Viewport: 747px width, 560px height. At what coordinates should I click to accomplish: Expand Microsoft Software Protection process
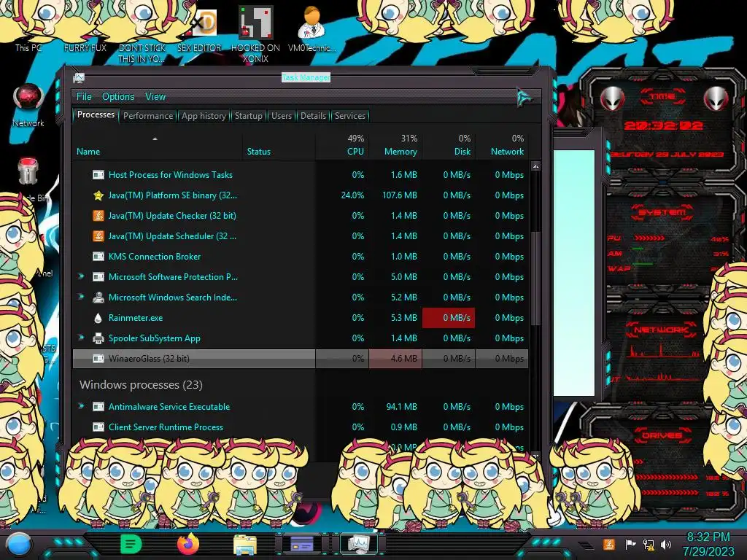81,276
